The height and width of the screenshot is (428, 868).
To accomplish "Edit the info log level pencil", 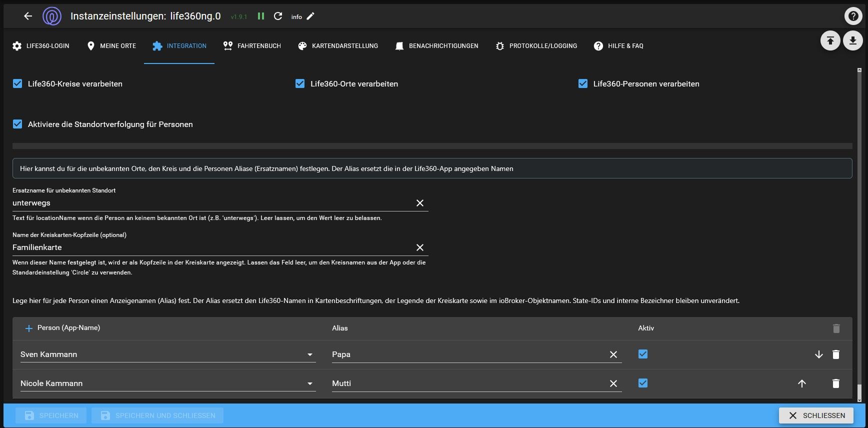I will [x=310, y=16].
